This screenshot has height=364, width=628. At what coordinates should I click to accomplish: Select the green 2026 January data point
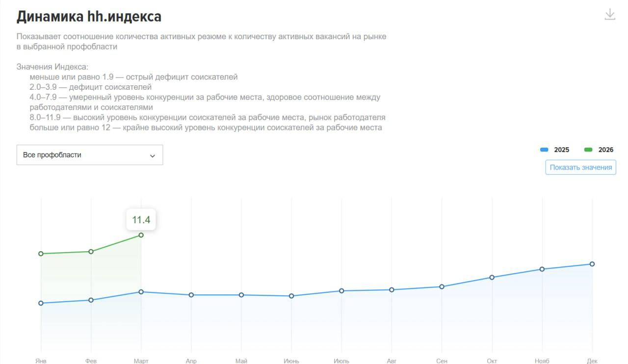tap(41, 254)
